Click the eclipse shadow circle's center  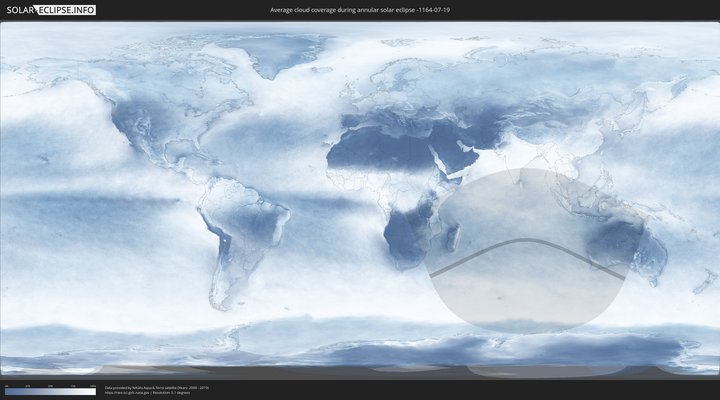tap(530, 250)
